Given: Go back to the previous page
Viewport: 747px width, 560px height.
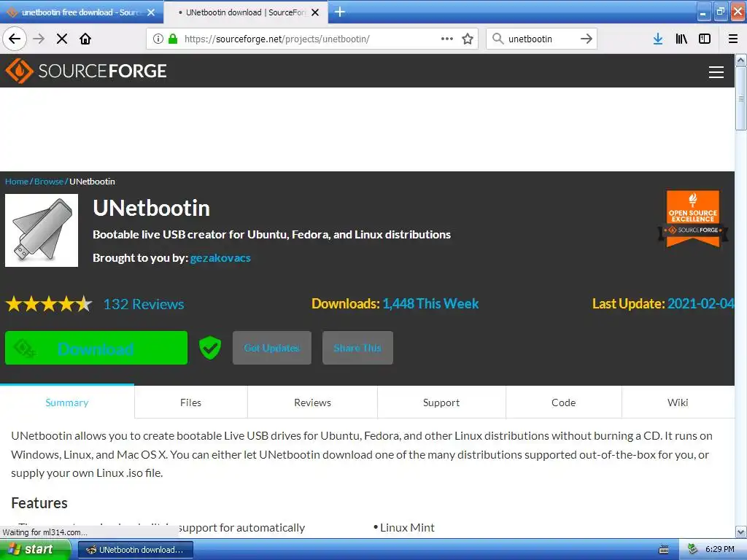Looking at the screenshot, I should [x=15, y=39].
